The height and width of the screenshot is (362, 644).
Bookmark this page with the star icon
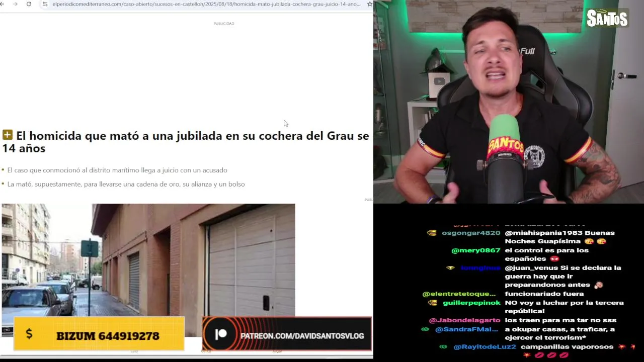(x=370, y=4)
